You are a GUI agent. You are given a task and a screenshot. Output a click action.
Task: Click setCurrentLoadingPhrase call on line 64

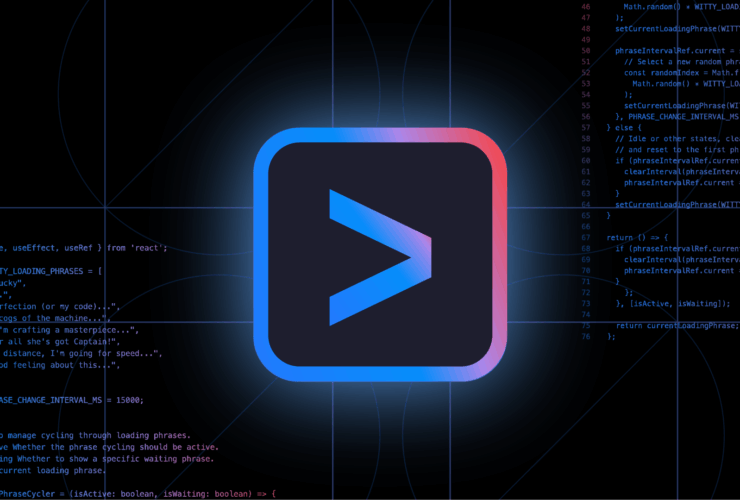(678, 204)
